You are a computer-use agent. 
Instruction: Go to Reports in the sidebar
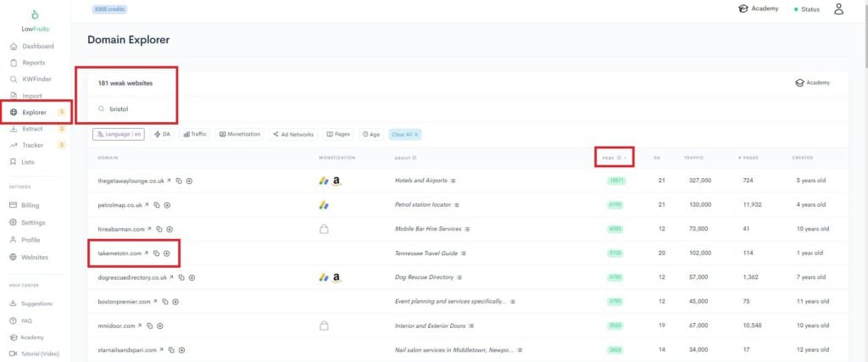coord(28,63)
